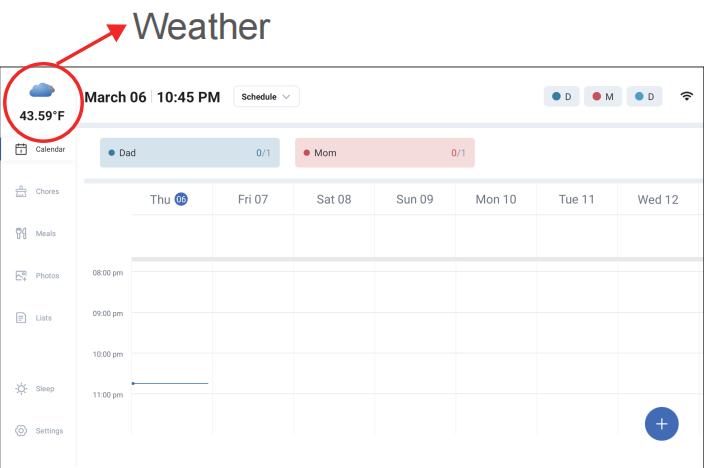
Task: Open Mom's 0/1 task card
Action: point(385,153)
